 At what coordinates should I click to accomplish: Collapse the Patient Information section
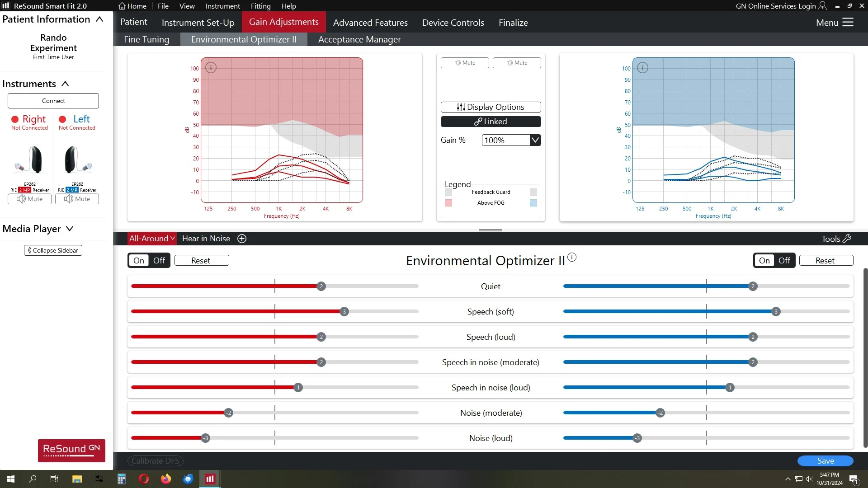point(100,19)
